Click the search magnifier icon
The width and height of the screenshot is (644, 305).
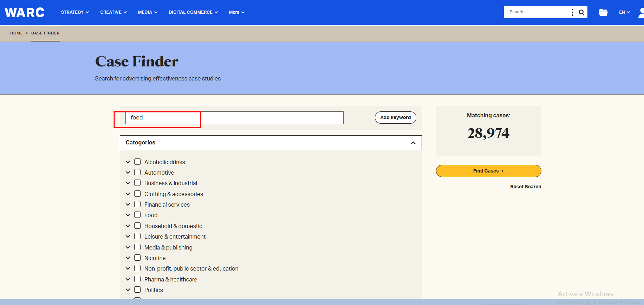click(x=581, y=12)
